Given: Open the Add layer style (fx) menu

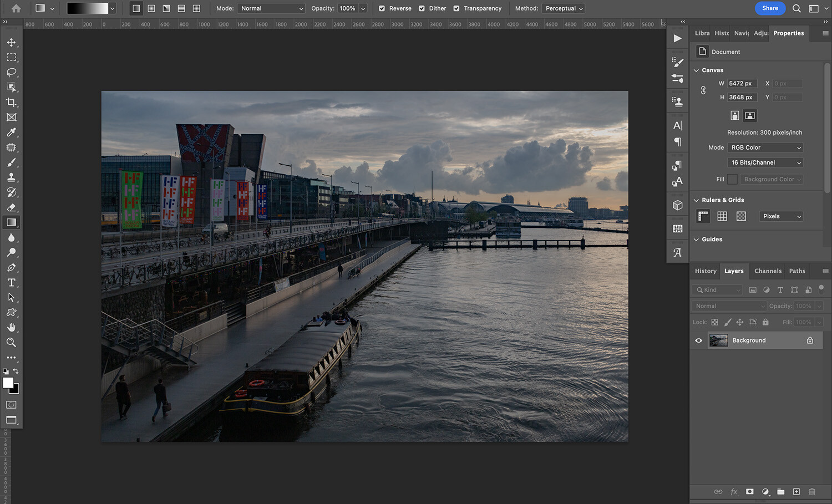Looking at the screenshot, I should coord(734,492).
